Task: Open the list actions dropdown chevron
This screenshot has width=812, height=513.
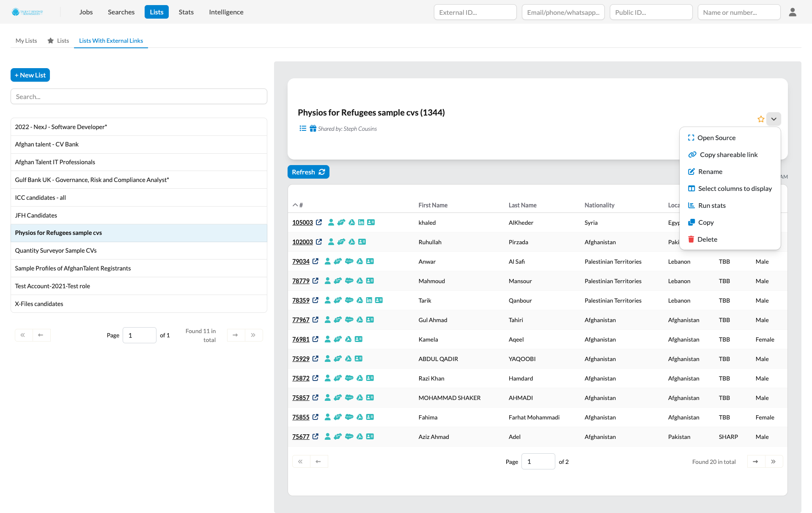Action: [774, 119]
